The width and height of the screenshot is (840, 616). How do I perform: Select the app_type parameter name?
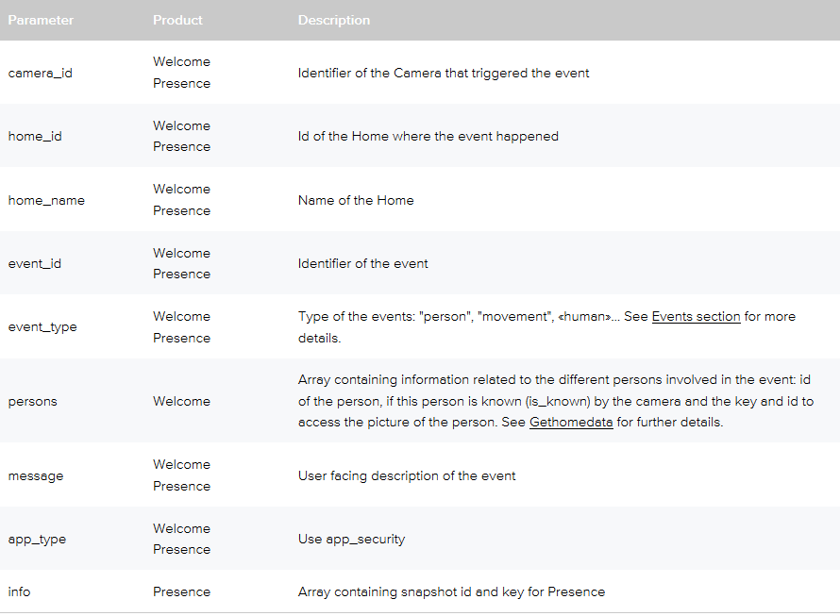tap(37, 540)
